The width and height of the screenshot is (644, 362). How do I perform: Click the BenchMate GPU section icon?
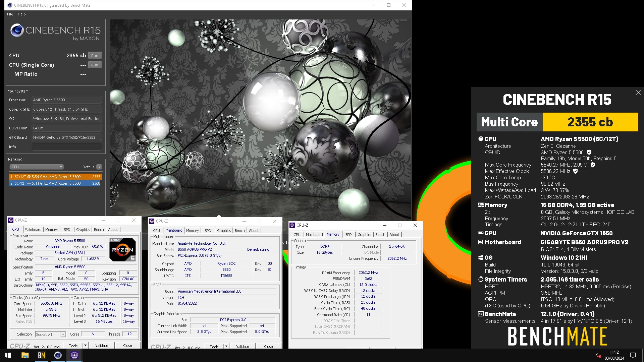tap(481, 233)
